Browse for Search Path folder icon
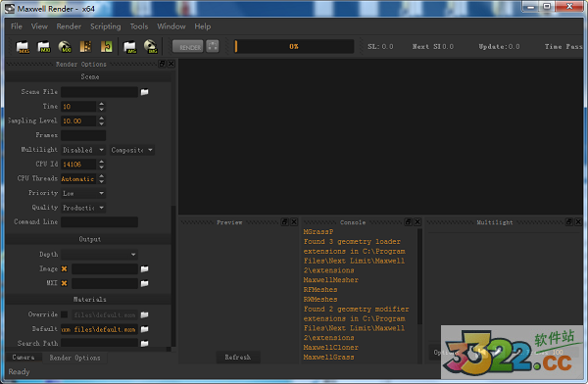 144,344
